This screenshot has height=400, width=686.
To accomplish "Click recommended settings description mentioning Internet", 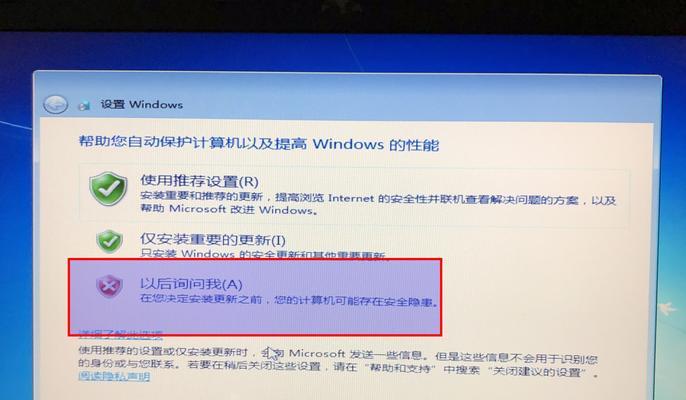I will (x=378, y=204).
